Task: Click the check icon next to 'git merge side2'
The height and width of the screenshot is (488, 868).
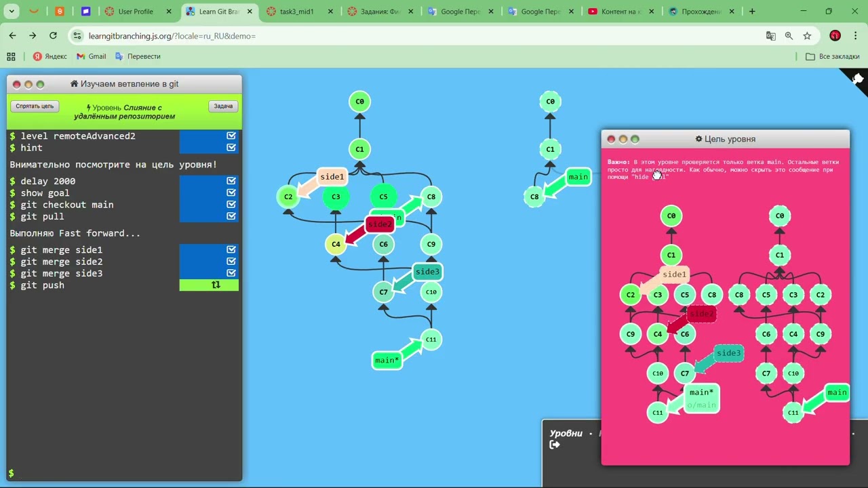Action: pos(231,262)
